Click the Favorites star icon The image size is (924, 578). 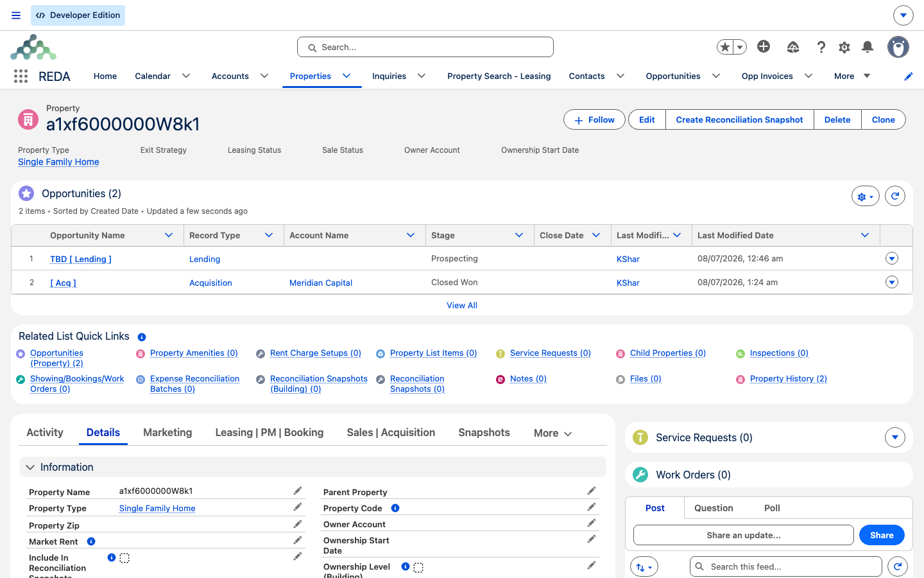pyautogui.click(x=725, y=47)
